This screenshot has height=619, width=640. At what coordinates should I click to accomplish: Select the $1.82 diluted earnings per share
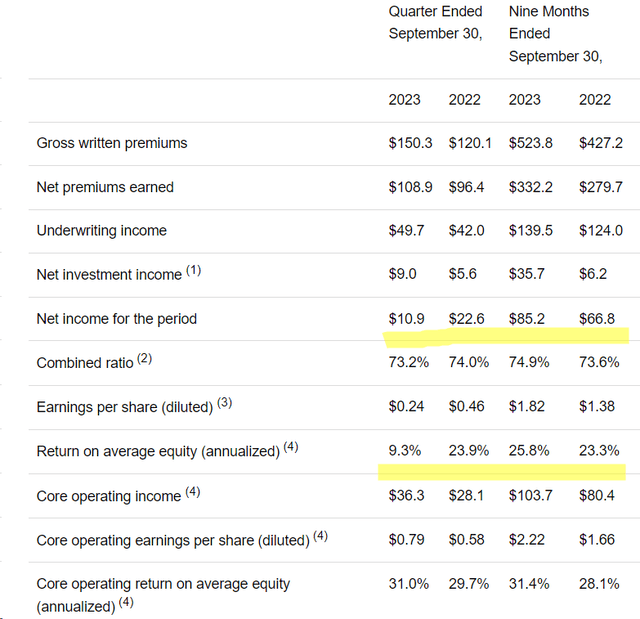click(x=527, y=406)
